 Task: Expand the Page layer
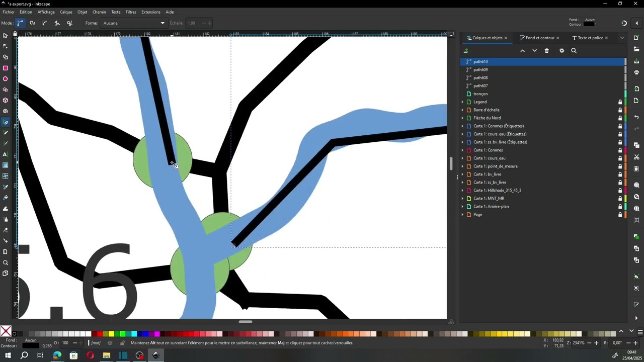point(462,214)
